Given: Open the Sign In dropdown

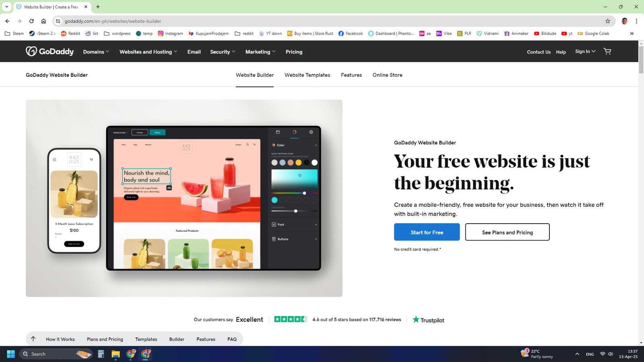Looking at the screenshot, I should tap(585, 51).
